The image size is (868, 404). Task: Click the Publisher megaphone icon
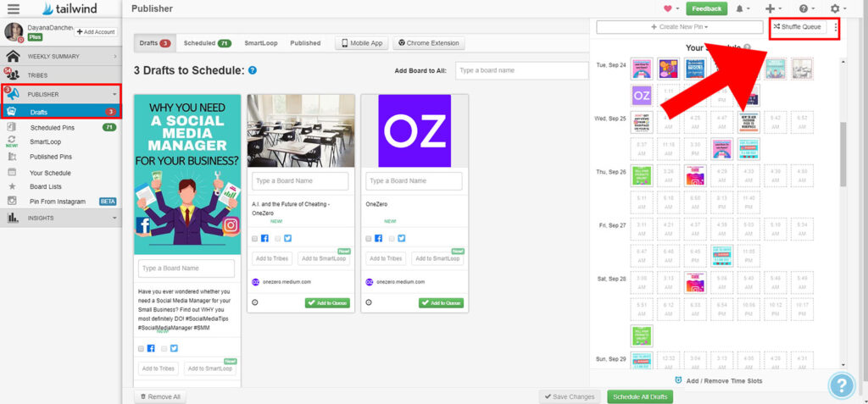pyautogui.click(x=12, y=93)
